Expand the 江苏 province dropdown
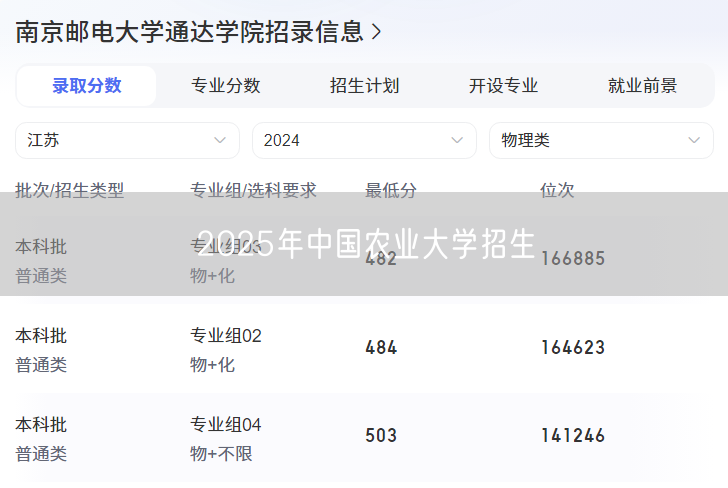The height and width of the screenshot is (488, 728). click(127, 140)
